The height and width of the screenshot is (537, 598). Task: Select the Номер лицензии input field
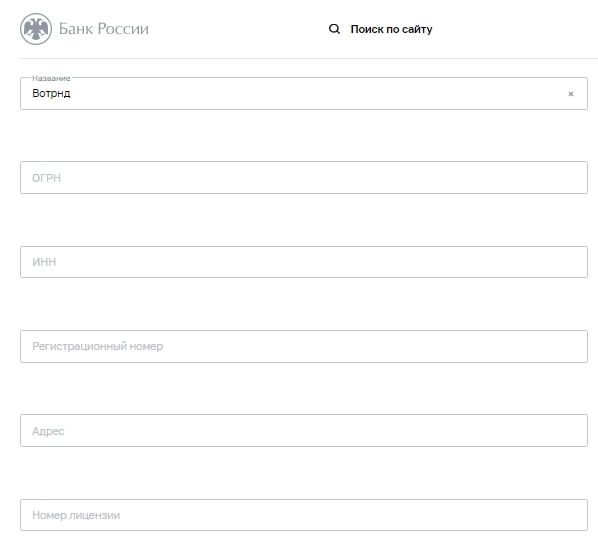click(304, 515)
